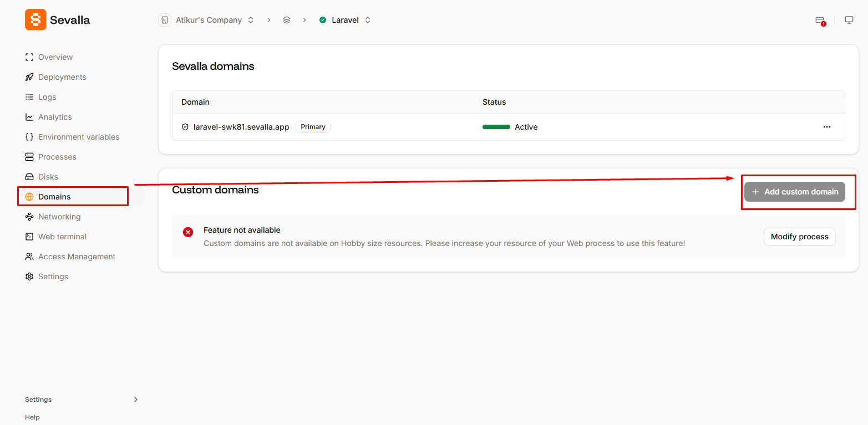Open the Disks management page
Image resolution: width=868 pixels, height=425 pixels.
[49, 176]
